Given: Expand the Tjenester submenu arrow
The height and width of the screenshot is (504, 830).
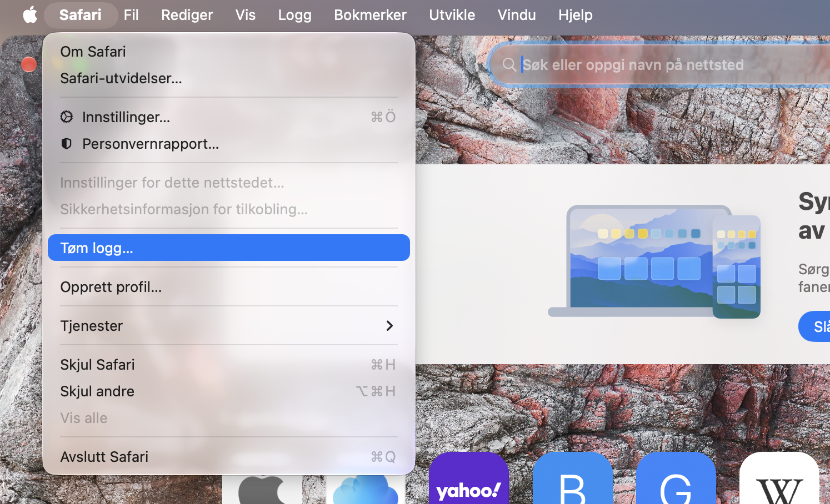Looking at the screenshot, I should 389,326.
